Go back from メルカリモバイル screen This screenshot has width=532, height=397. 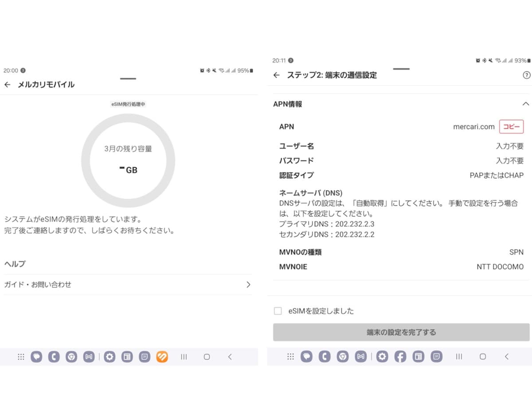(7, 85)
